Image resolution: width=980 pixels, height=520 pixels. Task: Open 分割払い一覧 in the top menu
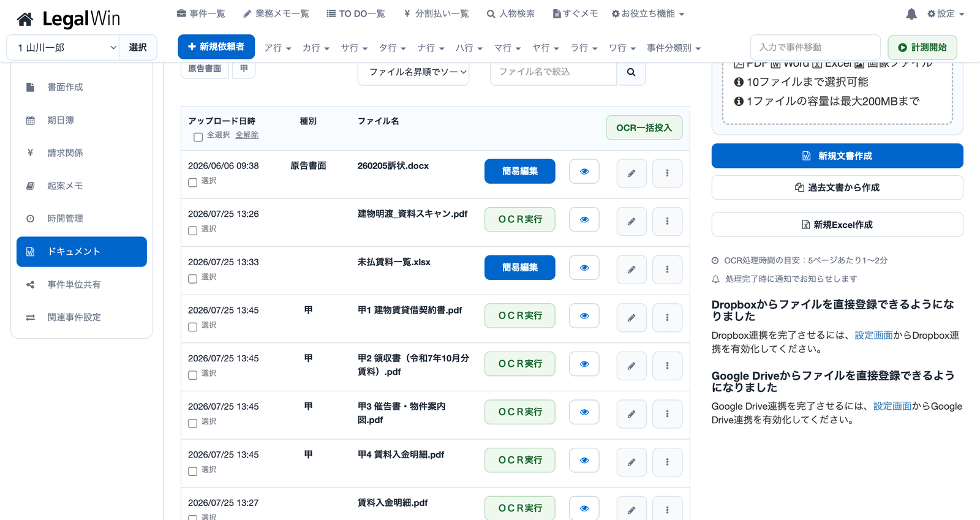(436, 13)
